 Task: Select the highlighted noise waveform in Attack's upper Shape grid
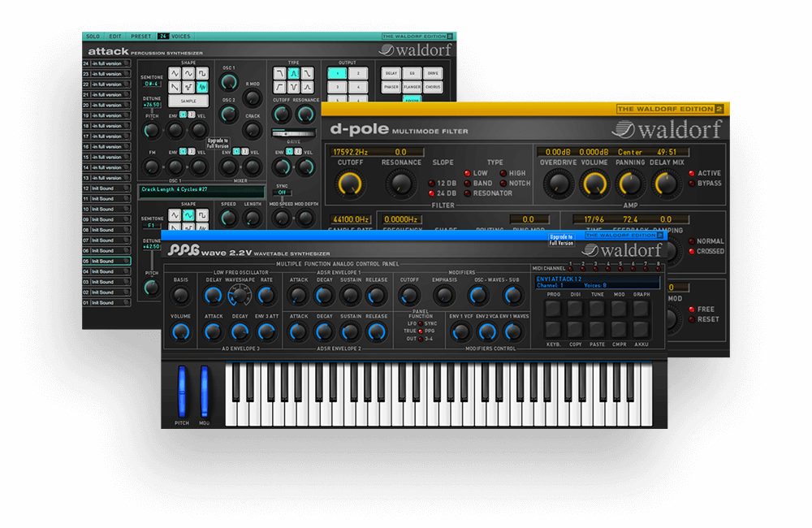[202, 87]
